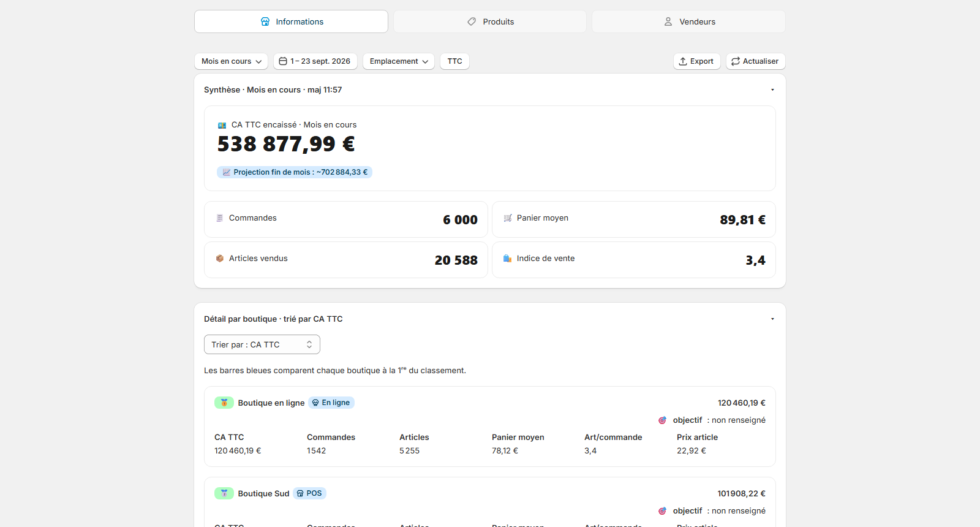Open the Trier par : CA TTC selector
Viewport: 980px width, 527px height.
click(262, 344)
